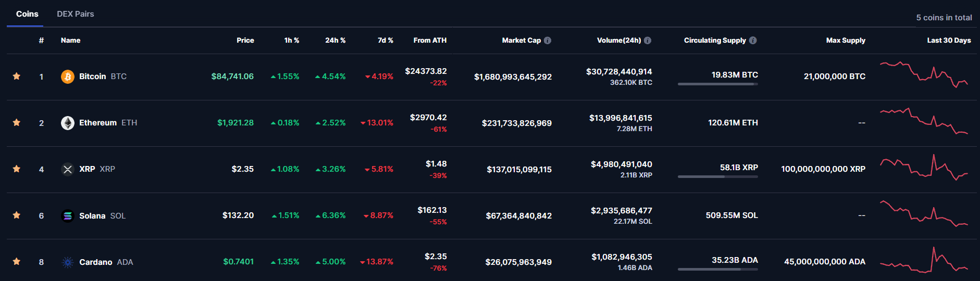The image size is (980, 281).
Task: Sort by the From ATH column
Action: tap(430, 41)
